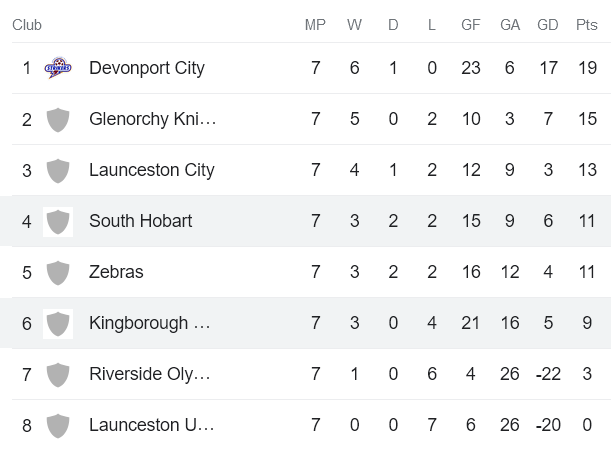Image resolution: width=611 pixels, height=459 pixels.
Task: Click the Zebras shield badge
Action: tap(58, 272)
